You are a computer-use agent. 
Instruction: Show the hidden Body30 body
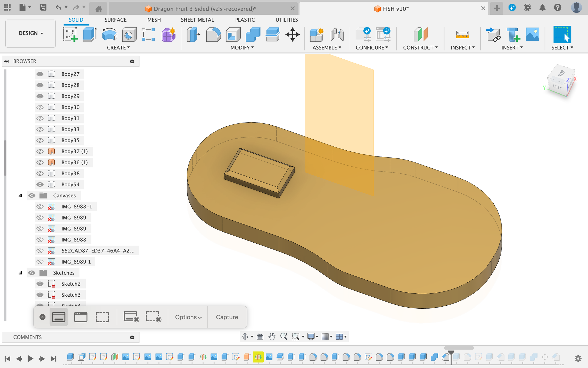coord(40,107)
